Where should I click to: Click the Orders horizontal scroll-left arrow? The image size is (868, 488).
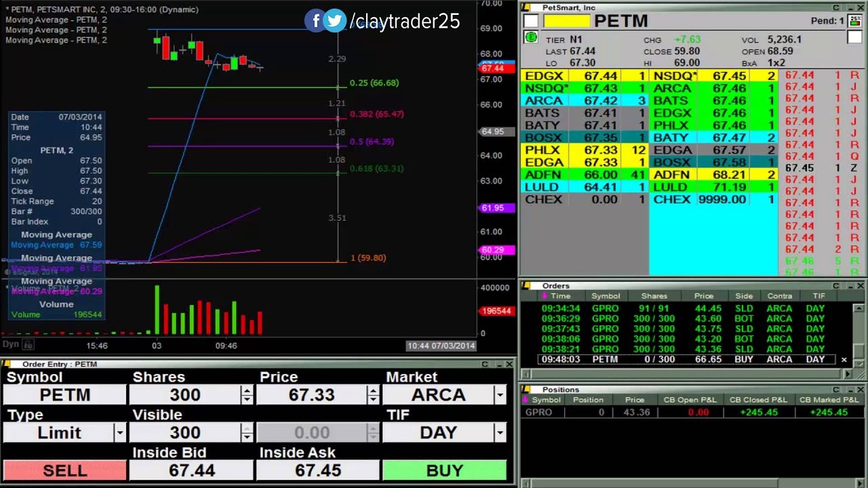[526, 374]
